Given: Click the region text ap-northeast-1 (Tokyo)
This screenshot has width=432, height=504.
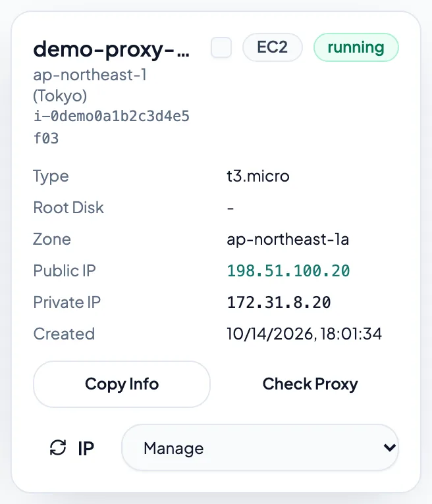Looking at the screenshot, I should [x=90, y=85].
